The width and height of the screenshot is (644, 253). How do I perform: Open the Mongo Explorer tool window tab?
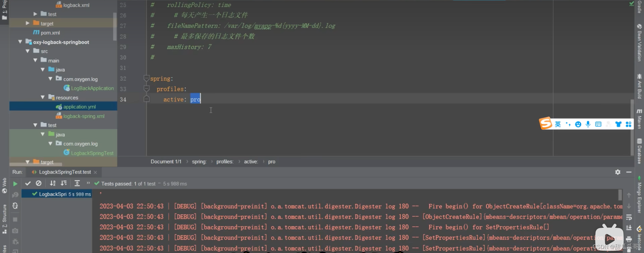pos(639,194)
